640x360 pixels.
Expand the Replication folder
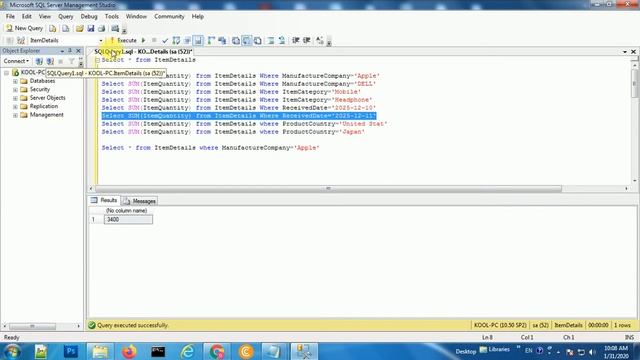(16, 107)
